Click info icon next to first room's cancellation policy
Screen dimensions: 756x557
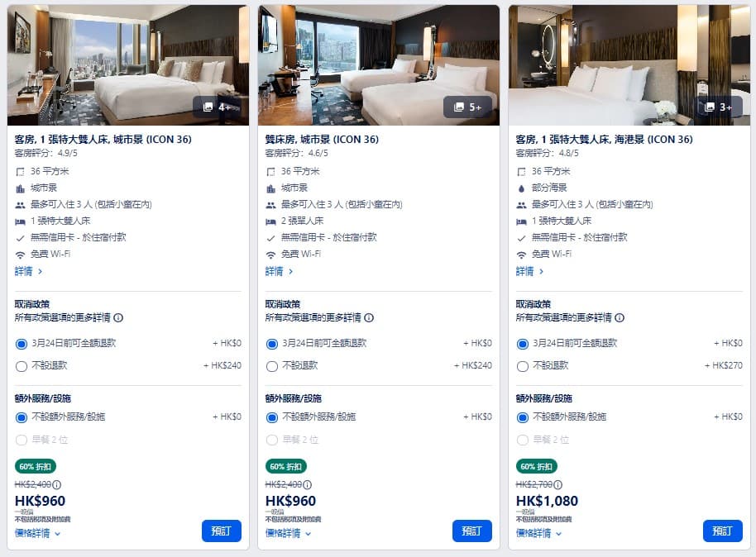pyautogui.click(x=118, y=317)
